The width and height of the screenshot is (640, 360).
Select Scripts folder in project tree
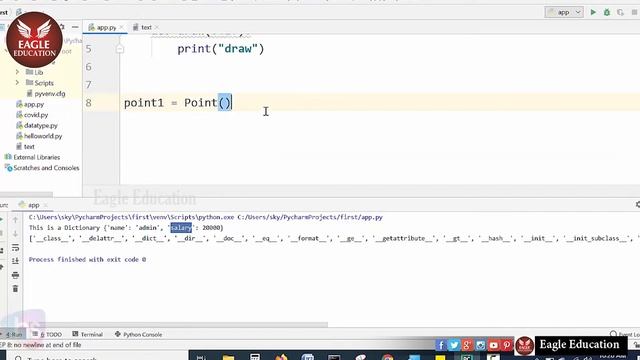[x=40, y=83]
